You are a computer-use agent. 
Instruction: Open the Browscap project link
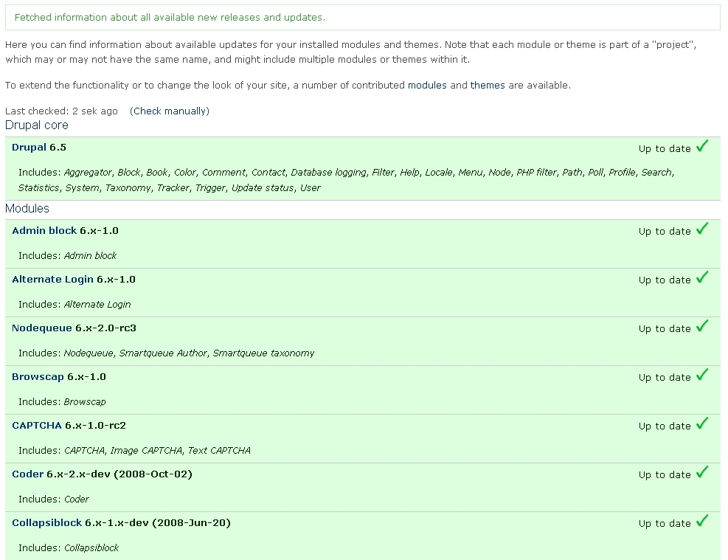38,377
